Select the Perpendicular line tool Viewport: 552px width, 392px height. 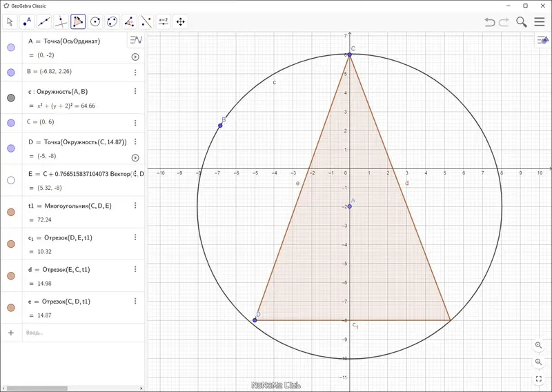pyautogui.click(x=61, y=22)
